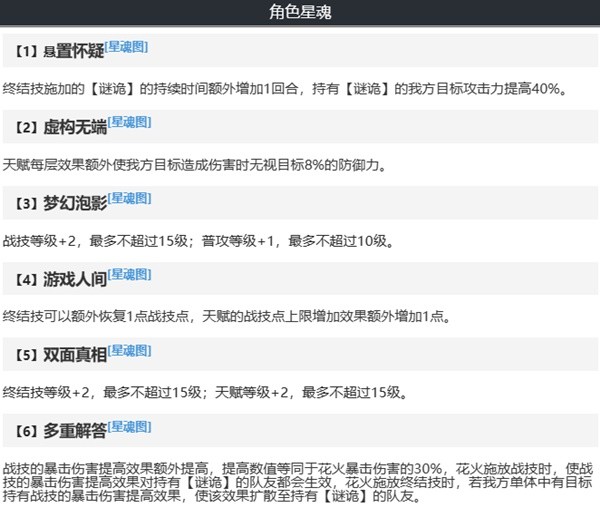Select the heading 【2】虚构无端
Image resolution: width=600 pixels, height=507 pixels.
click(x=62, y=127)
